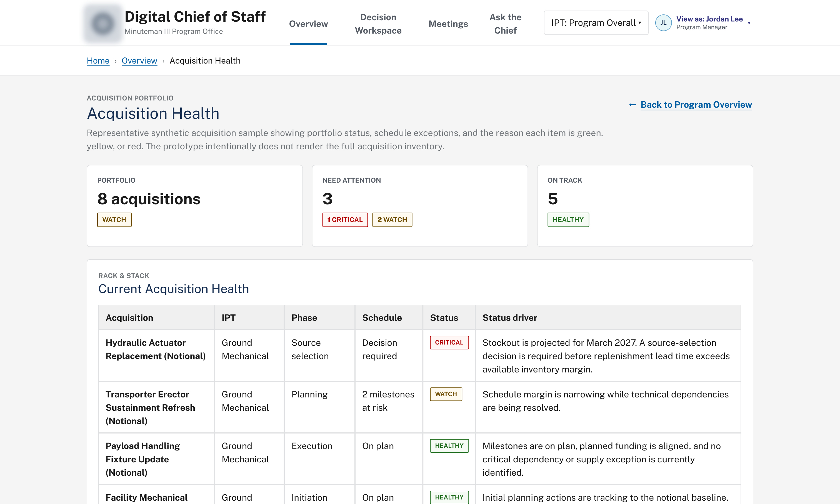The height and width of the screenshot is (504, 840).
Task: Select the Need Attention count 3
Action: tap(327, 199)
